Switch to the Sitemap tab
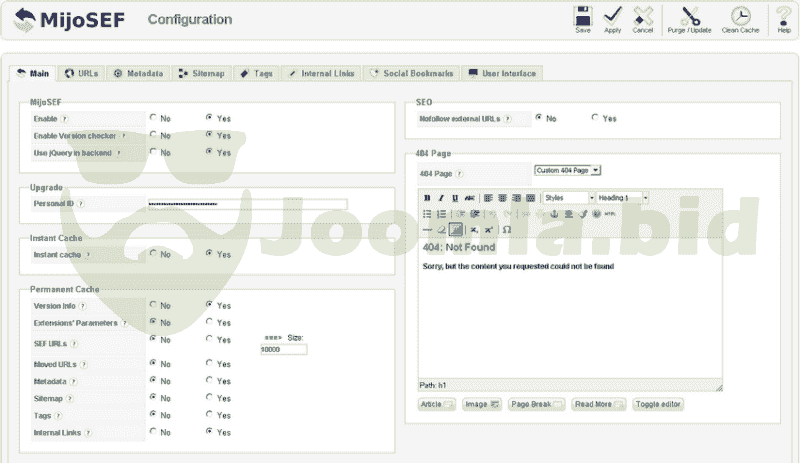Image resolution: width=800 pixels, height=463 pixels. click(x=202, y=73)
